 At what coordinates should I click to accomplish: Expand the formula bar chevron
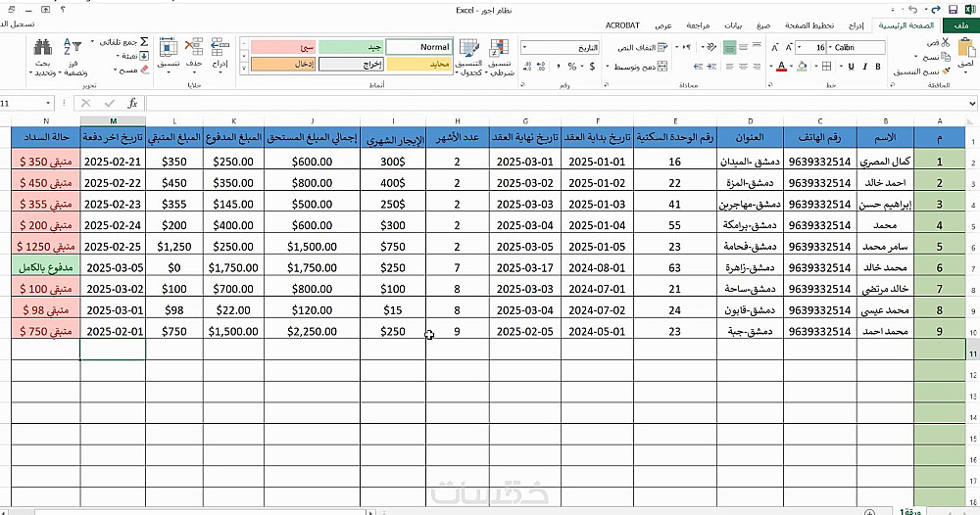(x=972, y=103)
